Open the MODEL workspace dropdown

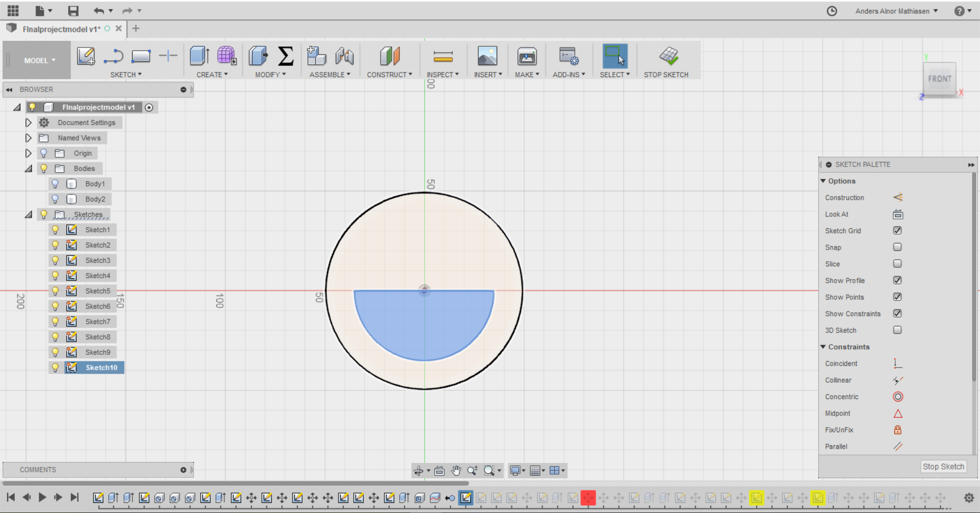tap(39, 60)
